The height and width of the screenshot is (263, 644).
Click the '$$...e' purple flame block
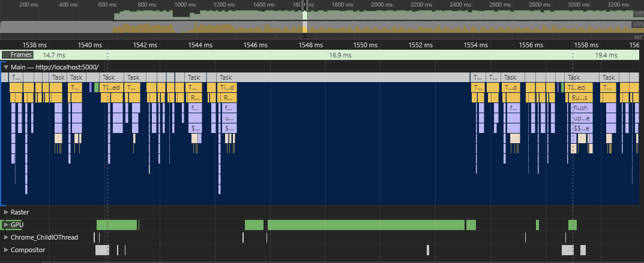coord(580,128)
